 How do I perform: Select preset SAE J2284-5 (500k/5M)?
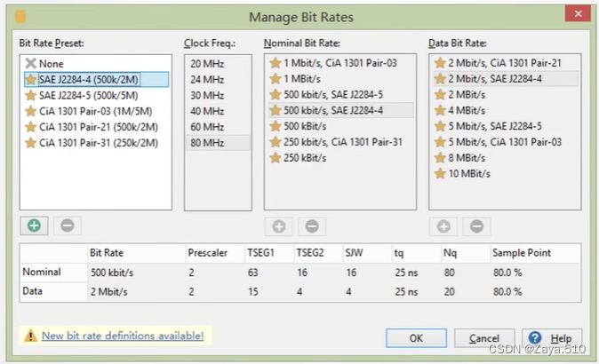click(x=96, y=95)
